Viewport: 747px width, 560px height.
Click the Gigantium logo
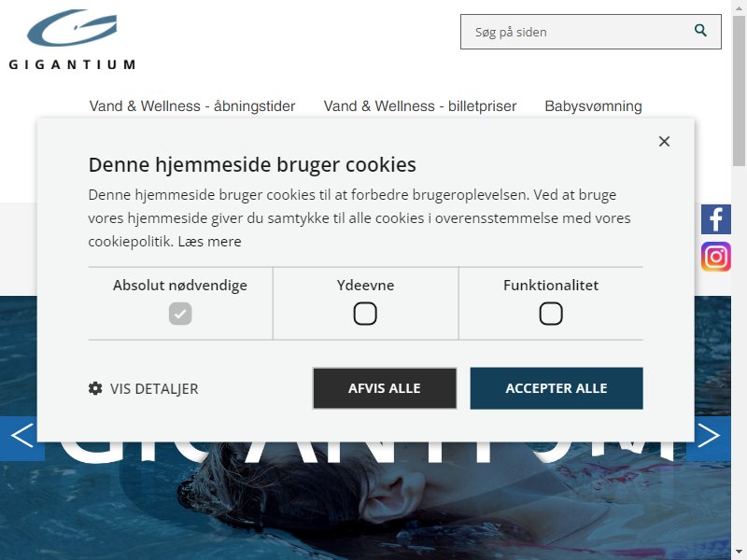(72, 39)
